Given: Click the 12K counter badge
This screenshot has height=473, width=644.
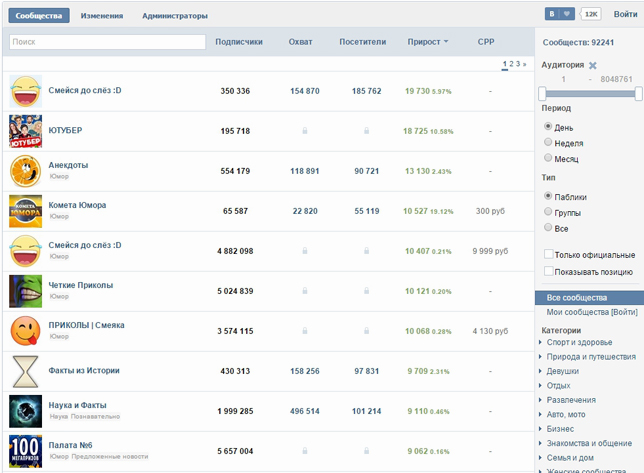Looking at the screenshot, I should [x=591, y=14].
